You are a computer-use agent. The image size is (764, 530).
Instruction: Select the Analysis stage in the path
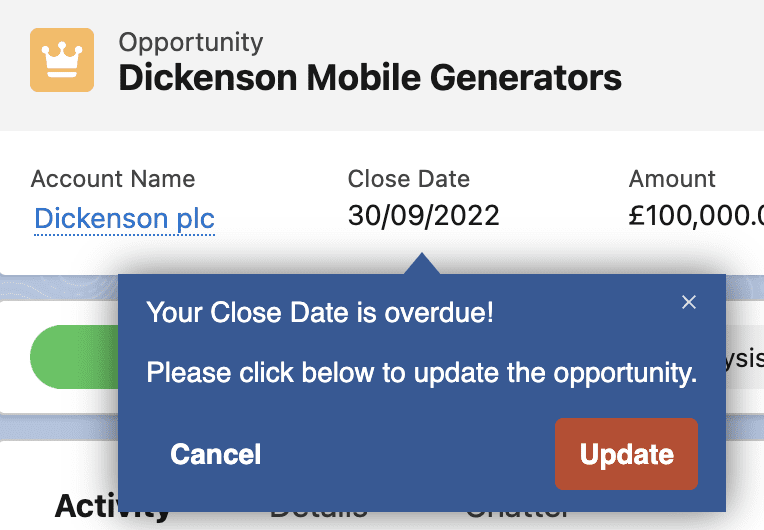click(x=745, y=358)
